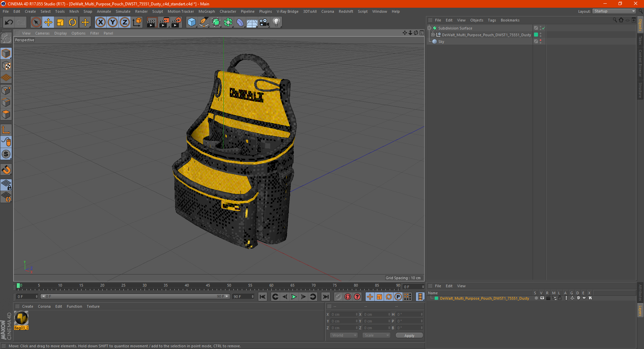Click the green Subdivision generator icon
Screen dimensions: 644x349
coord(216,22)
